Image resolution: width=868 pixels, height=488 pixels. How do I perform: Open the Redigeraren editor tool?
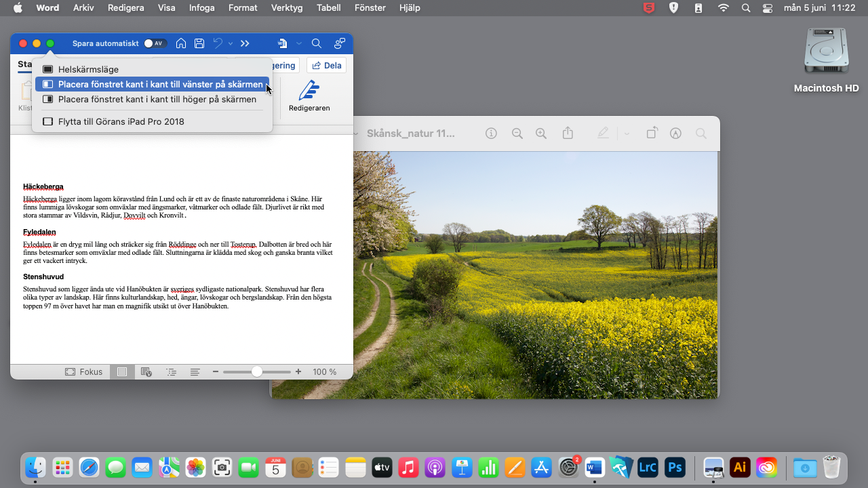309,96
